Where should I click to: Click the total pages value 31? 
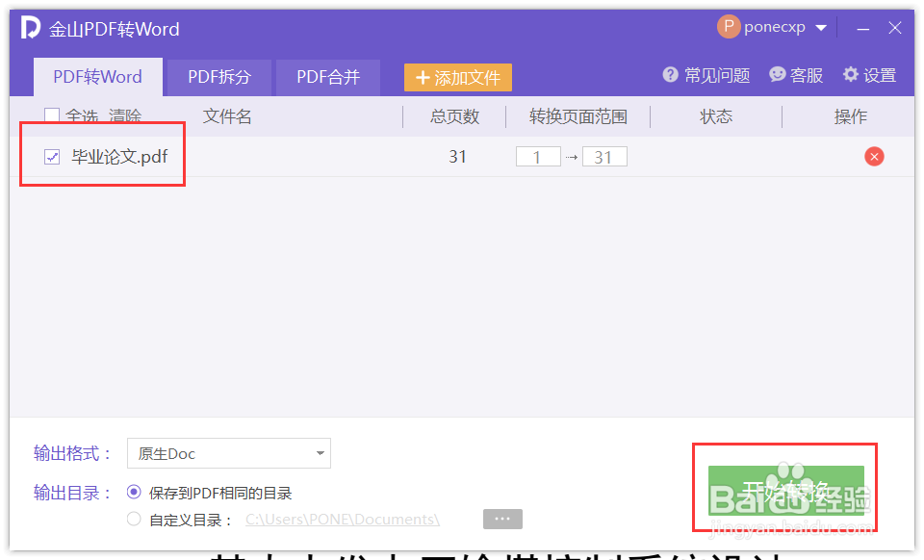pos(457,157)
